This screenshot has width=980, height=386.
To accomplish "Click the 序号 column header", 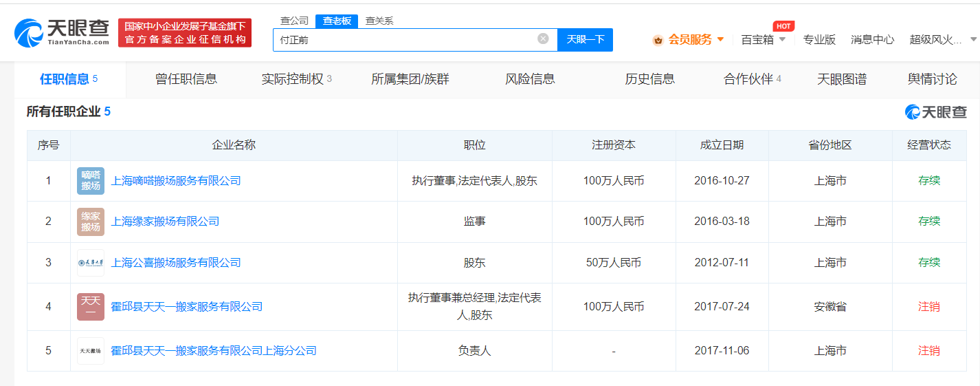I will (48, 145).
